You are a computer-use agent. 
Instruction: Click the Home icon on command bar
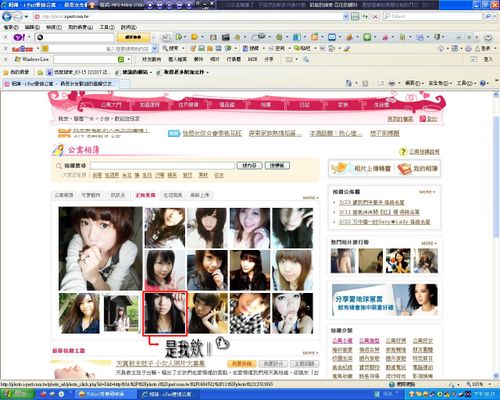[x=349, y=83]
